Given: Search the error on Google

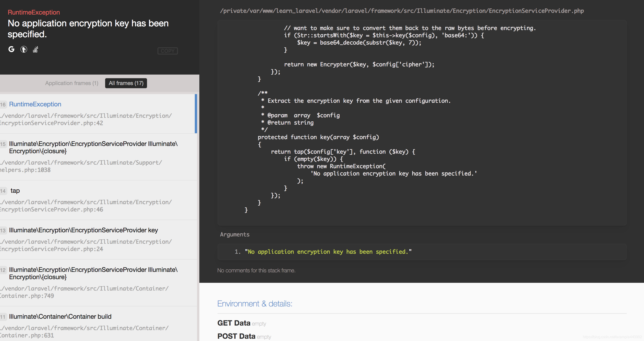Looking at the screenshot, I should pos(11,49).
